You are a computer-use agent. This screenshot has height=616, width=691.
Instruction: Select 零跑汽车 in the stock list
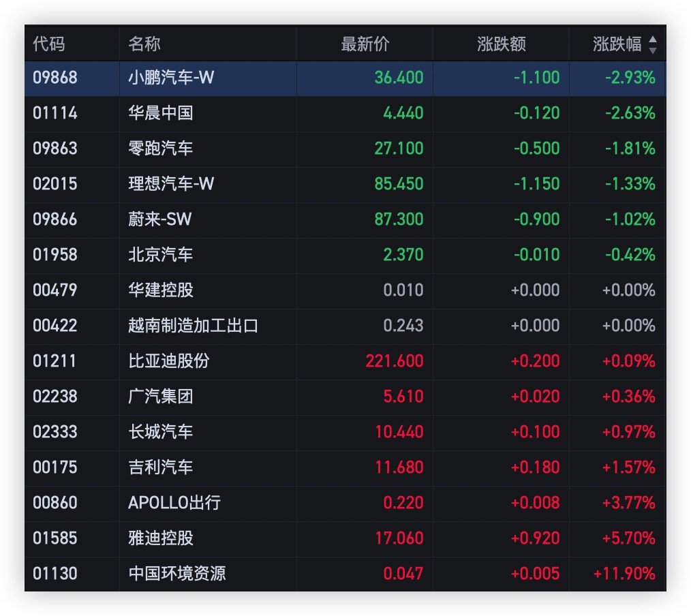[161, 149]
